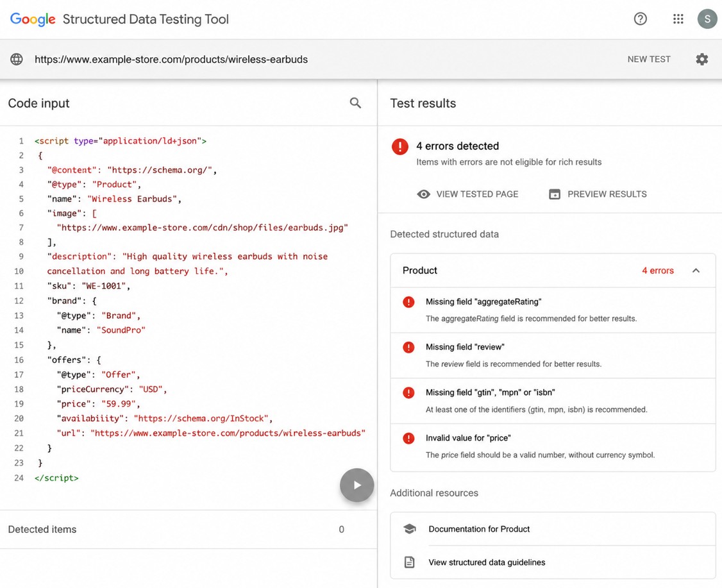
Task: Click the Test results heading
Action: [423, 103]
